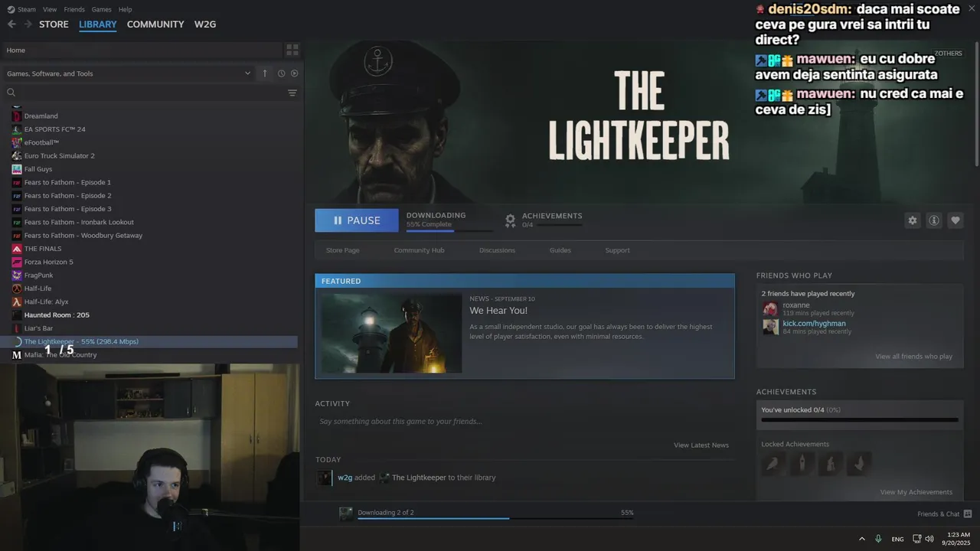Click third locked achievement icon
The width and height of the screenshot is (980, 551).
831,464
